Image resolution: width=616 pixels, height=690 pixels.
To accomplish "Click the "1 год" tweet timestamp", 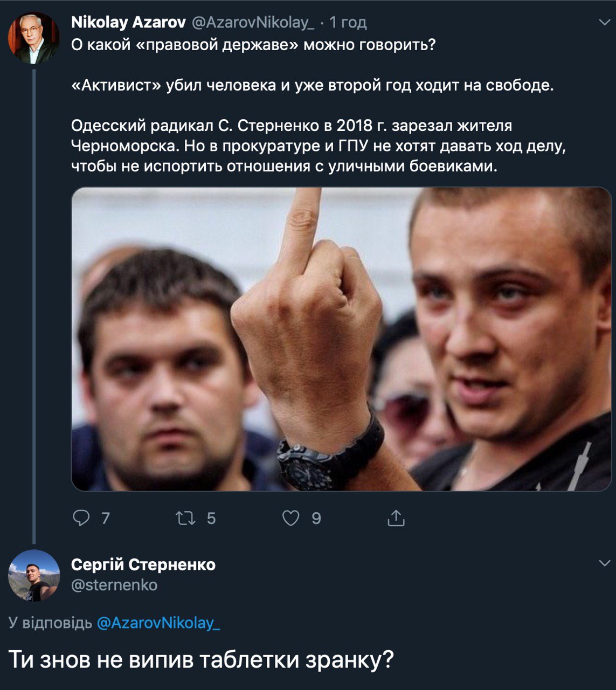I will [x=348, y=22].
